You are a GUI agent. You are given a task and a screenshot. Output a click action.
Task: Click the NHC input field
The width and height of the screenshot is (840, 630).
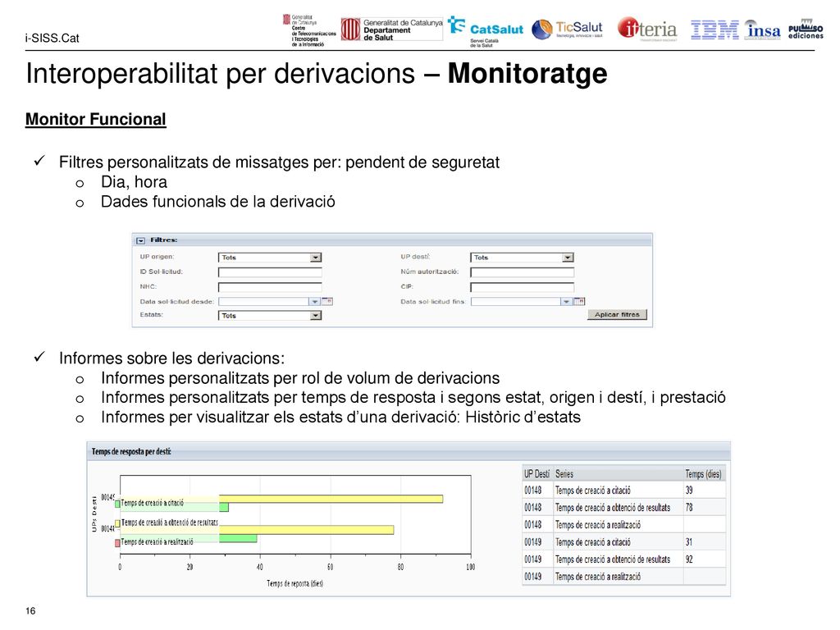[270, 287]
